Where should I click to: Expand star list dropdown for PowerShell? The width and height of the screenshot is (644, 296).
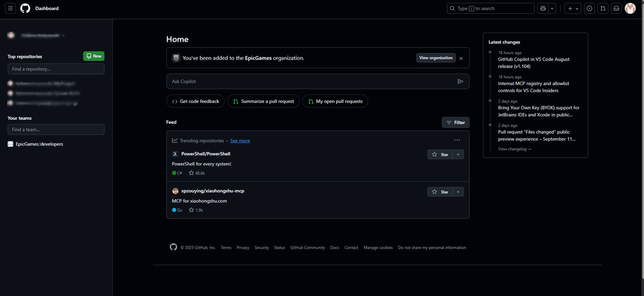coord(458,154)
